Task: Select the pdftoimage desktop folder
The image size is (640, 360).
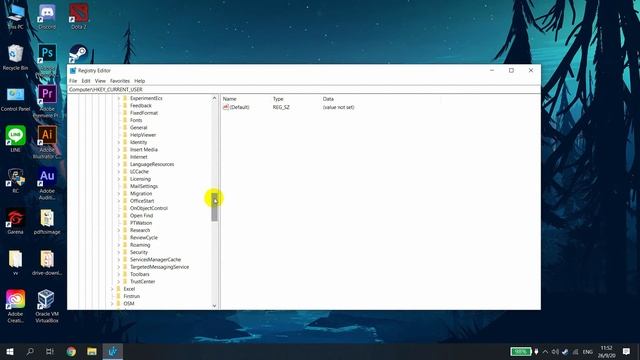Action: pyautogui.click(x=47, y=222)
